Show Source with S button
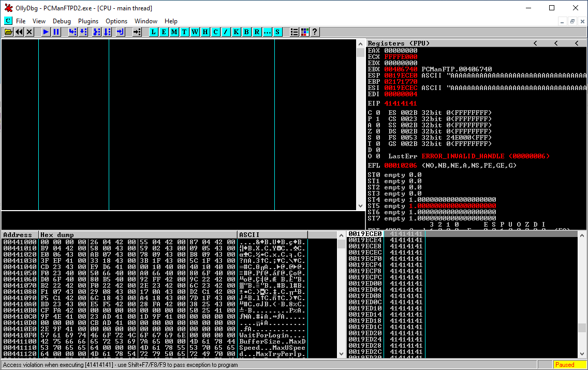This screenshot has width=588, height=370. 277,32
